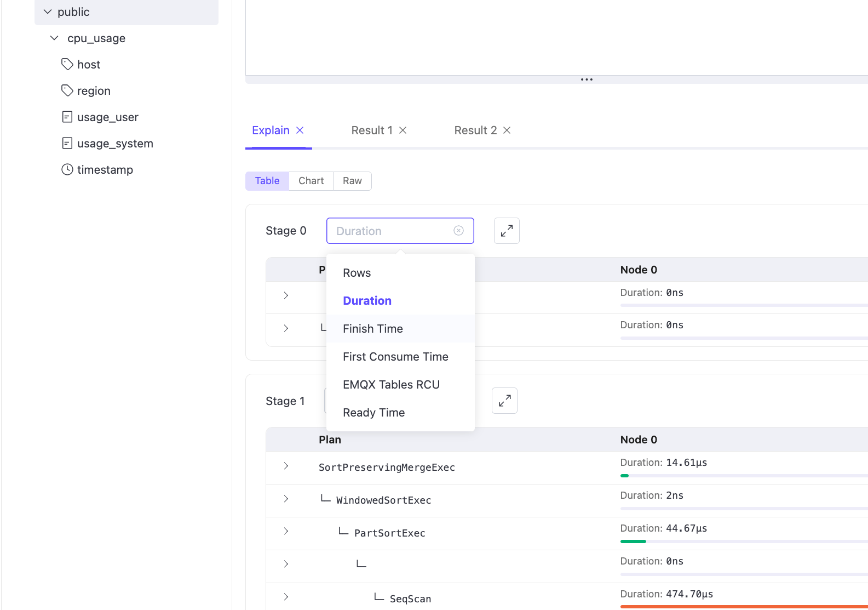Clear the Duration metric selection

(x=458, y=231)
